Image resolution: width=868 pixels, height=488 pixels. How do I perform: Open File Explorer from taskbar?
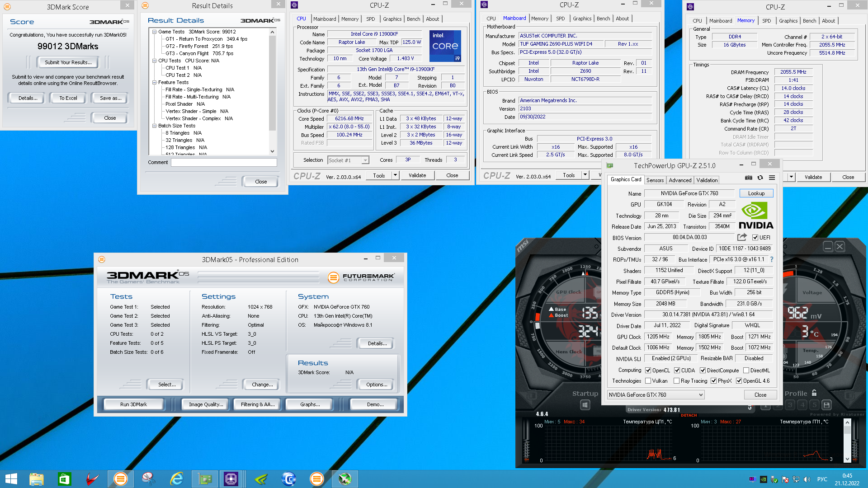coord(37,479)
